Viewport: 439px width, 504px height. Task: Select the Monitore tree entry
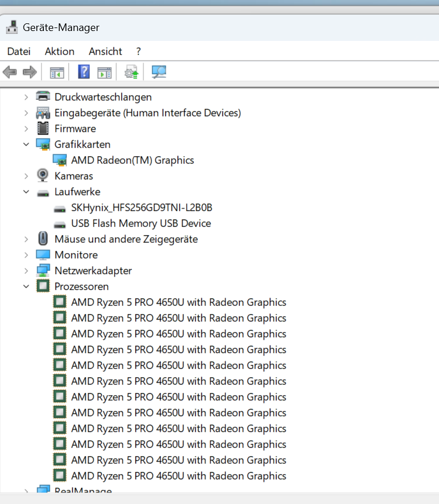76,255
